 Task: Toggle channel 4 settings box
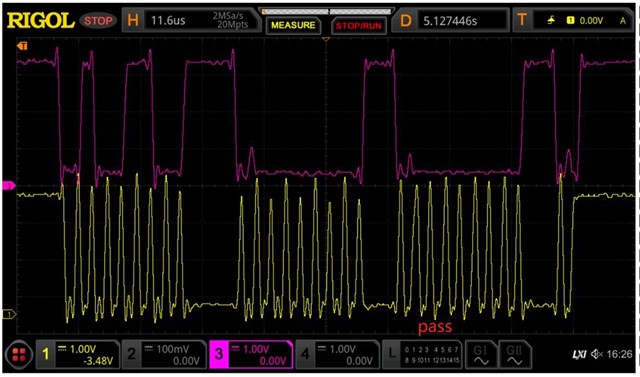click(x=337, y=355)
